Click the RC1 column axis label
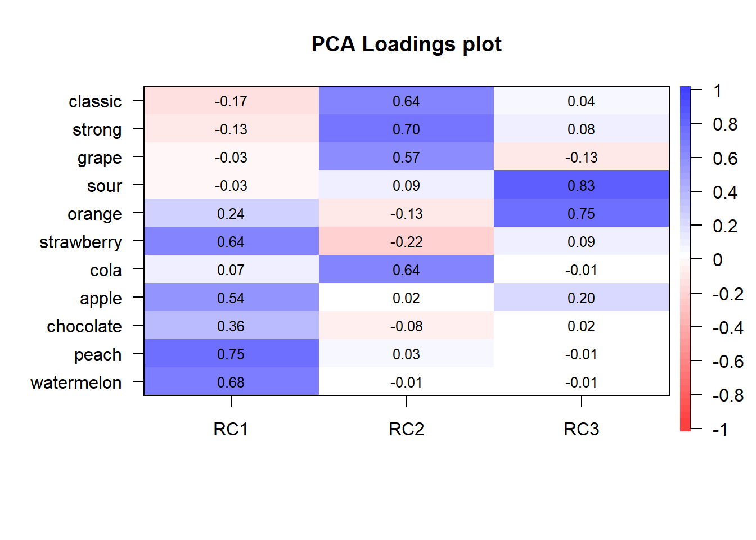 (231, 429)
